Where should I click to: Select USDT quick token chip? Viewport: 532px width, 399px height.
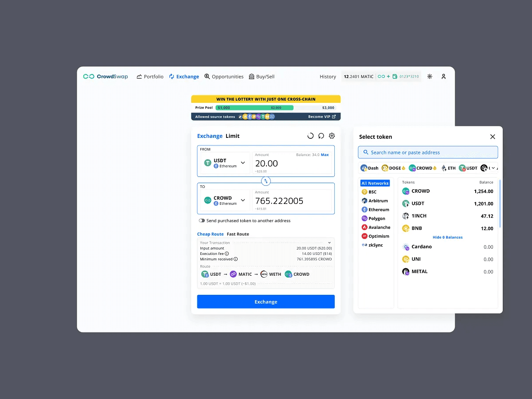tap(468, 168)
